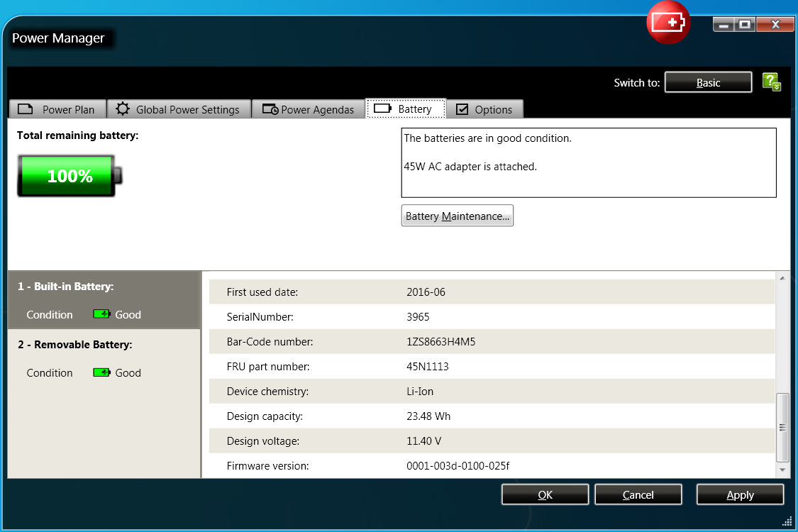Click the battery details scrollbar thumb
The height and width of the screenshot is (532, 798).
pyautogui.click(x=782, y=428)
